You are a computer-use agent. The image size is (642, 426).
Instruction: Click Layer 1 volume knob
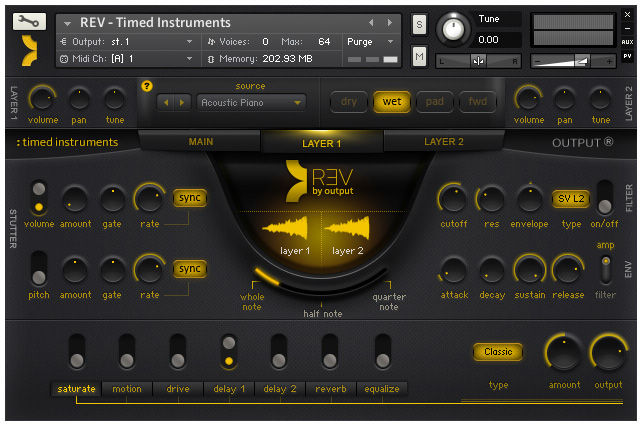(x=42, y=99)
